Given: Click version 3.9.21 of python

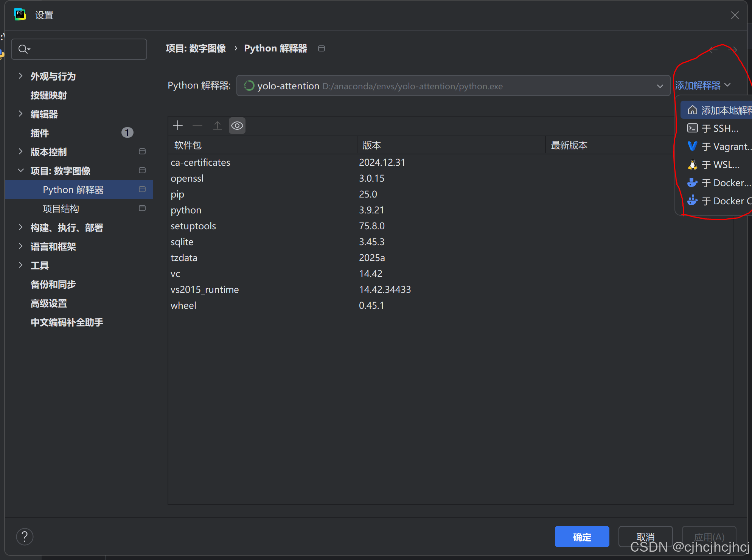Looking at the screenshot, I should 371,210.
